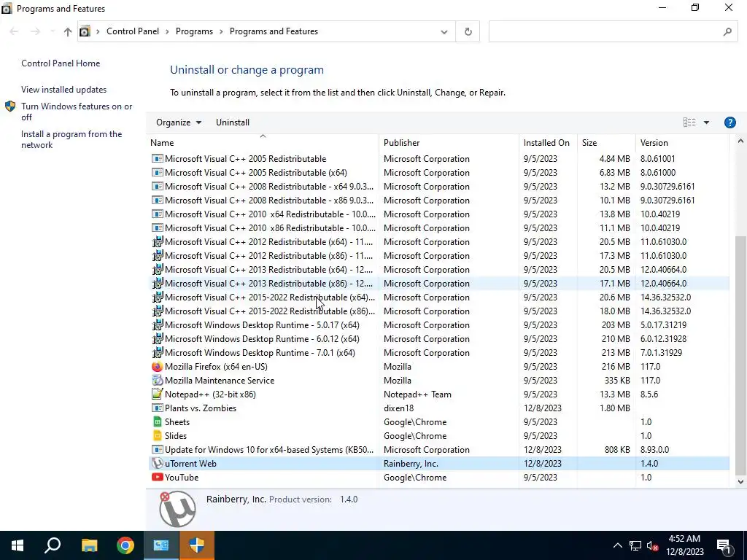747x560 pixels.
Task: Open recent locations dropdown arrow
Action: 53,31
